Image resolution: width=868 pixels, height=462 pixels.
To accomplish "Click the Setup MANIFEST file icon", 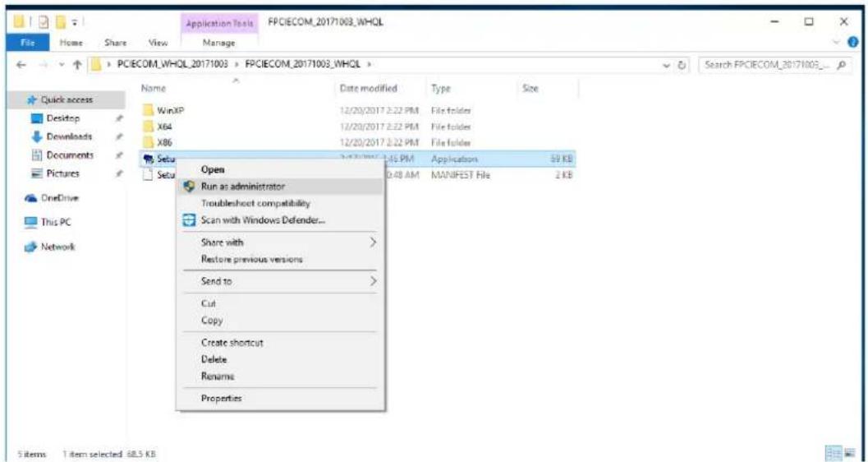I will coord(148,175).
